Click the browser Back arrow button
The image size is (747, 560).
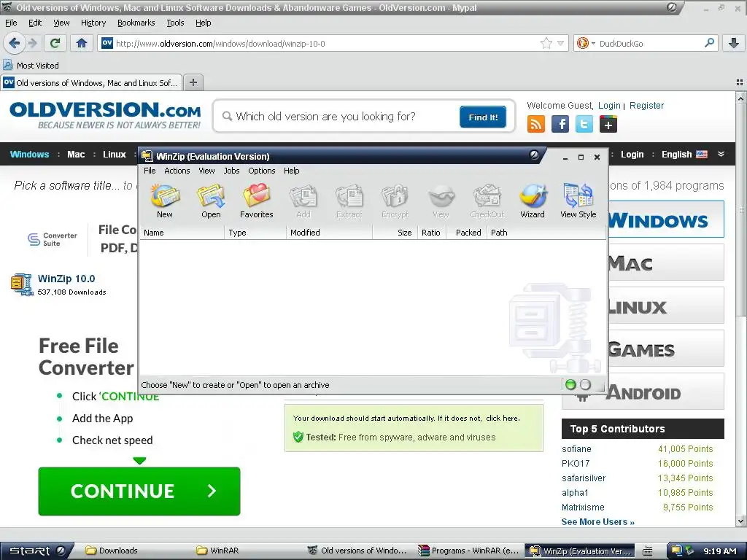(x=15, y=43)
